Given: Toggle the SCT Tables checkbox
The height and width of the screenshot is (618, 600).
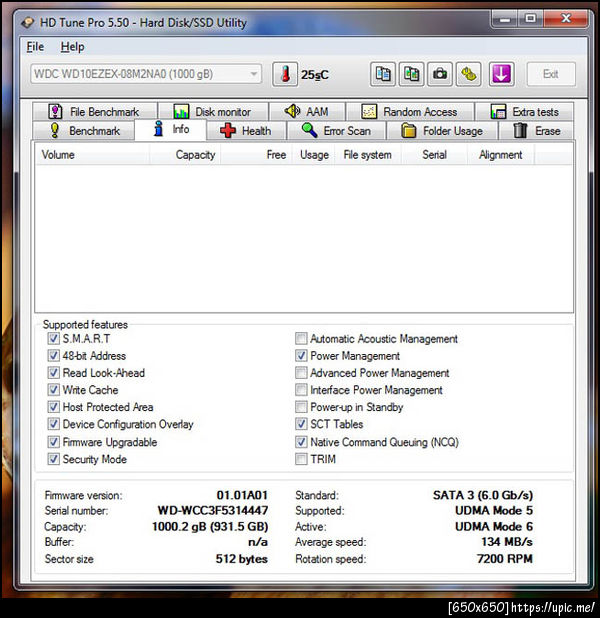Looking at the screenshot, I should click(301, 424).
